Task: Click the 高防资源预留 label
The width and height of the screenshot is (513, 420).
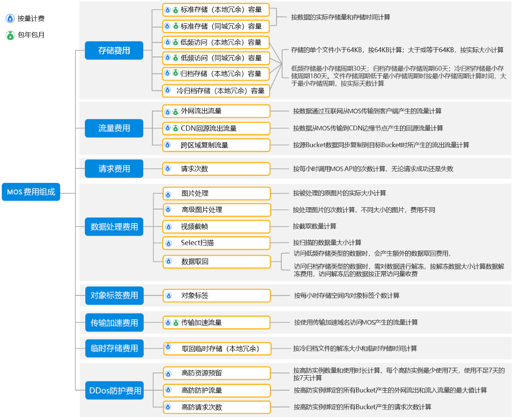Action: (x=201, y=373)
